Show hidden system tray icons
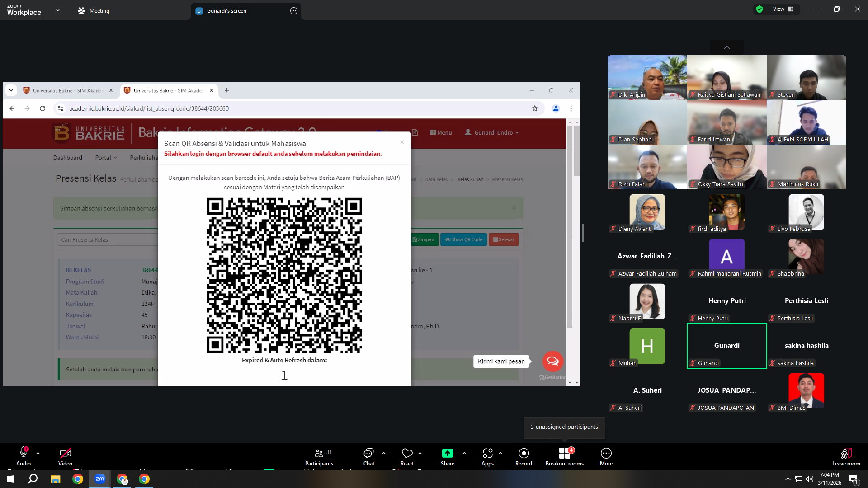Image resolution: width=868 pixels, height=488 pixels. (788, 479)
